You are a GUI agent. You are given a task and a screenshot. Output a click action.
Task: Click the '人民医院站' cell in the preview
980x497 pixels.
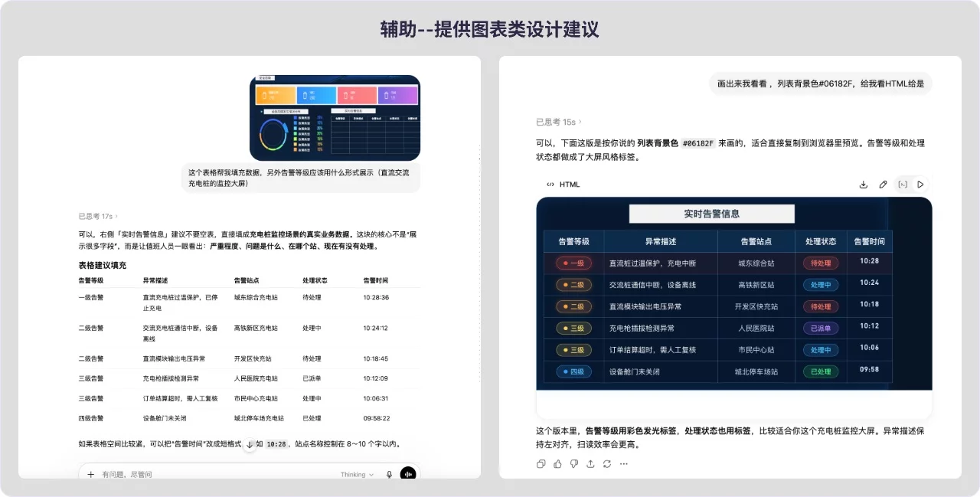(756, 329)
